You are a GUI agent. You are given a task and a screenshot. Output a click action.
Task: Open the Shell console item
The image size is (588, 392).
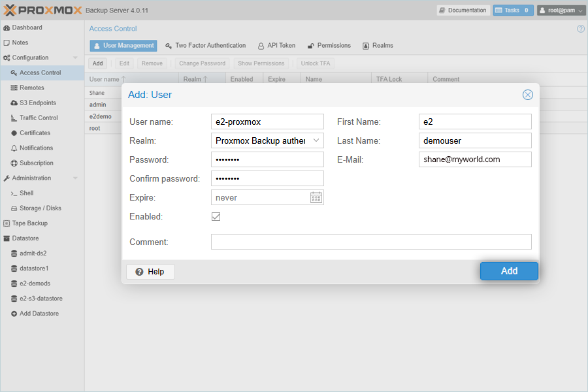tap(26, 193)
